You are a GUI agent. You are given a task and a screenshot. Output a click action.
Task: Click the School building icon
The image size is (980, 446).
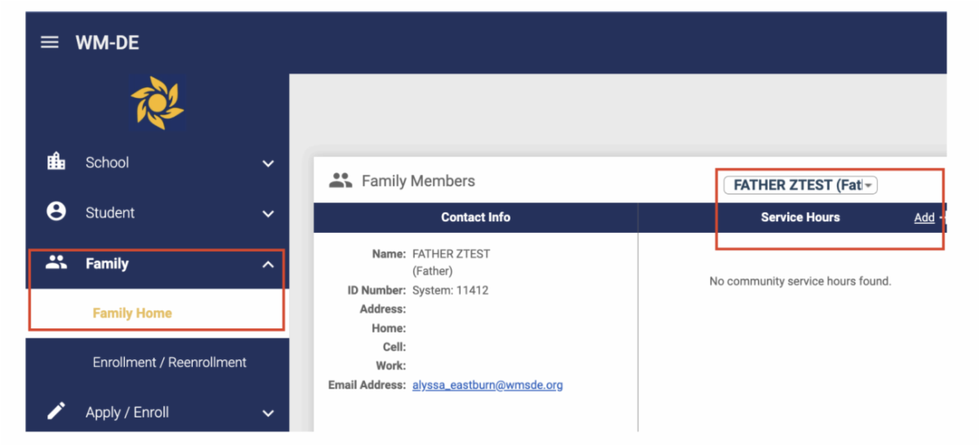[x=56, y=162]
